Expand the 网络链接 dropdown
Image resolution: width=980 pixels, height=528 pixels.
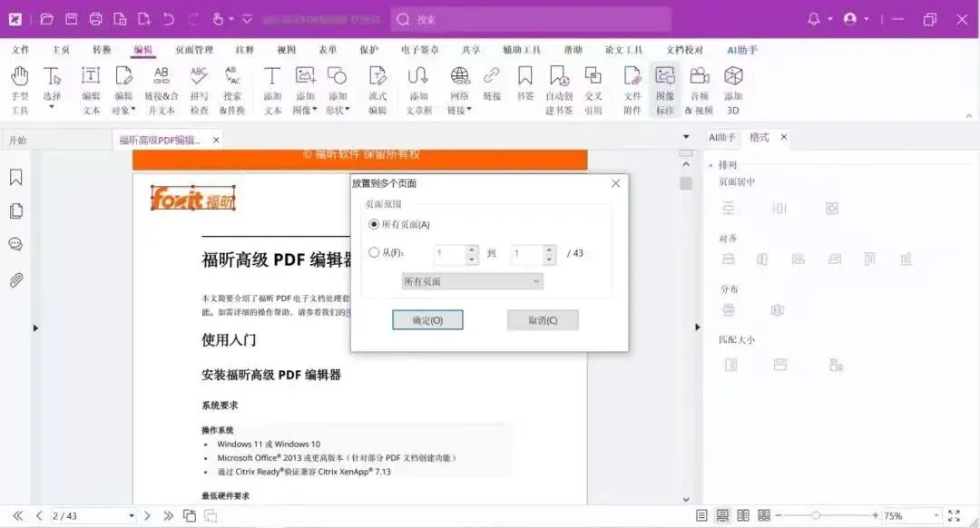point(469,110)
